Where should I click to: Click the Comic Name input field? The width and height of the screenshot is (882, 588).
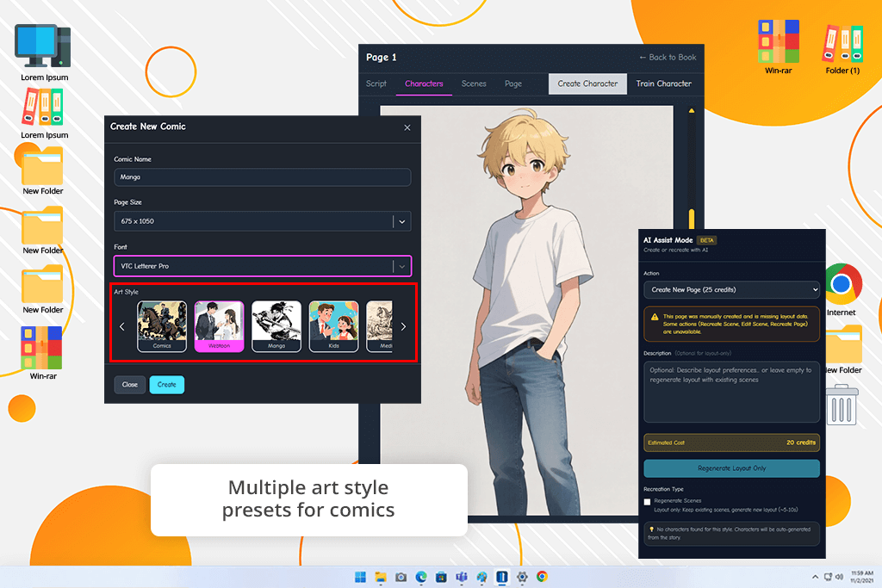coord(262,177)
